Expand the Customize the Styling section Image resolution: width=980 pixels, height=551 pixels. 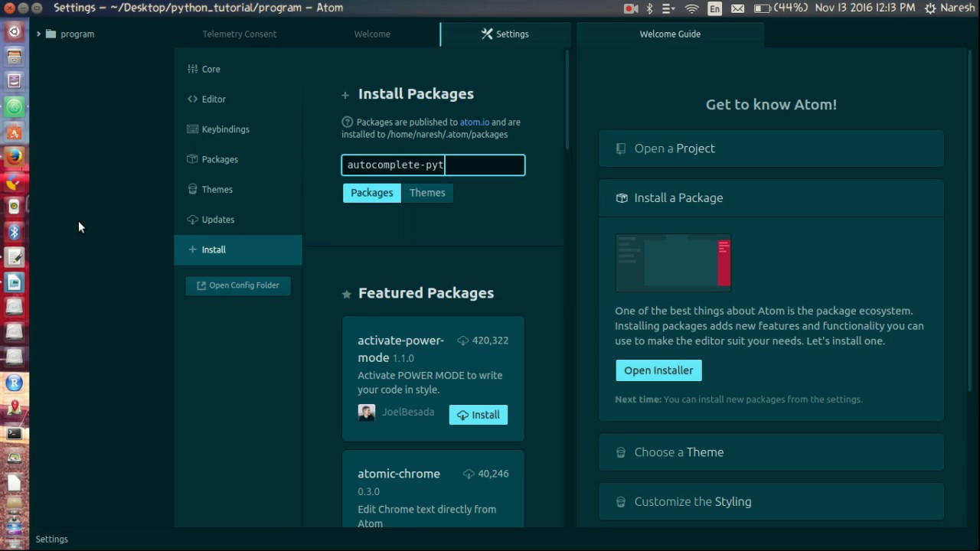click(771, 501)
